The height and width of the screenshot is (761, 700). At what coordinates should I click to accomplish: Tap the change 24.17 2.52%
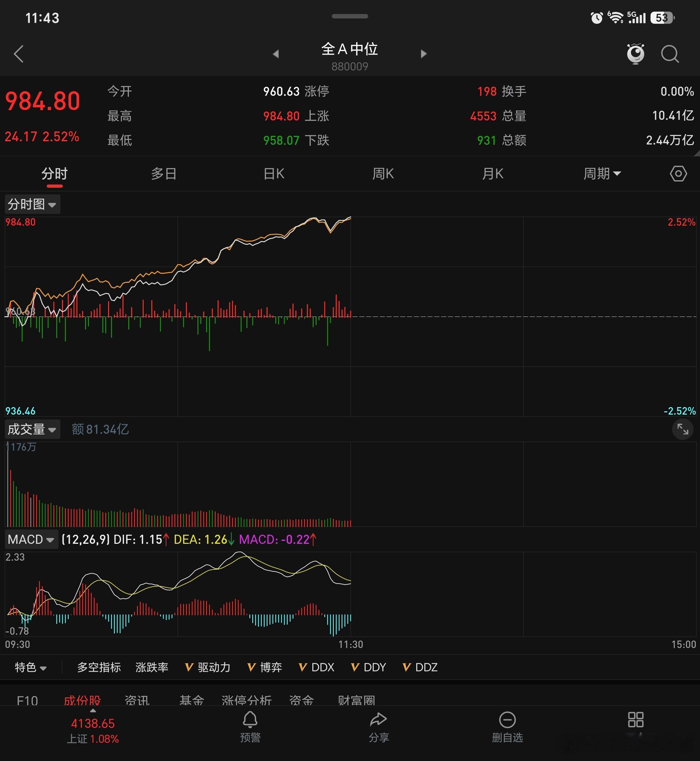(42, 136)
